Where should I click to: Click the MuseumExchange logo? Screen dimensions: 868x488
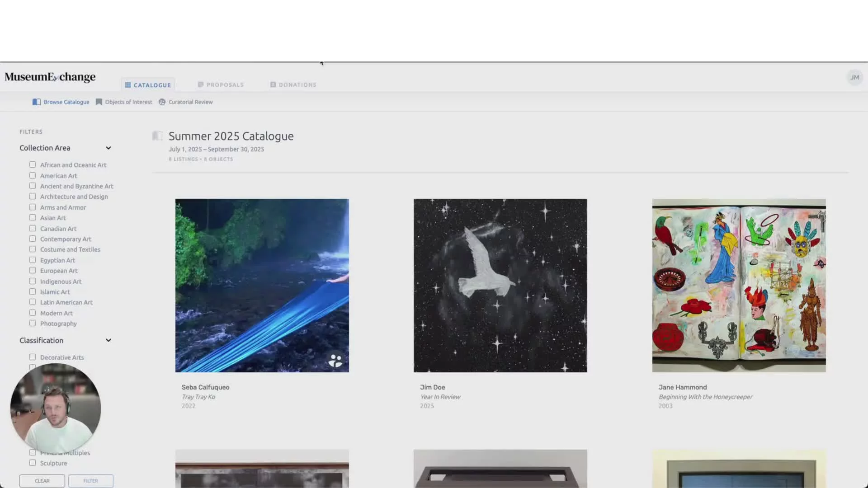tap(50, 77)
